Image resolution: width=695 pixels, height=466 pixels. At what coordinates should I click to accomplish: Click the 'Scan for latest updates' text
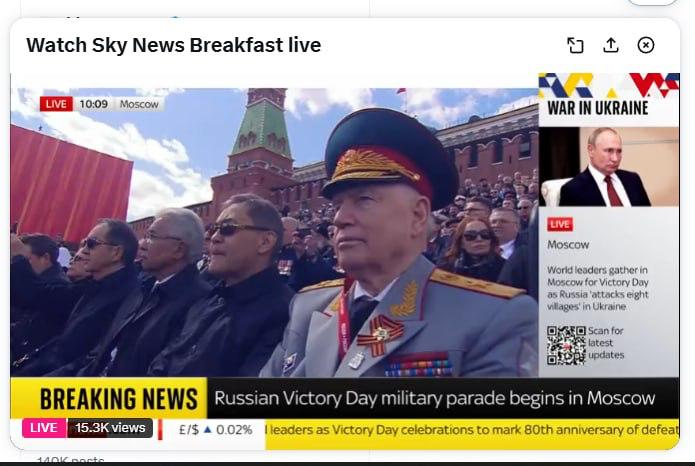(606, 343)
